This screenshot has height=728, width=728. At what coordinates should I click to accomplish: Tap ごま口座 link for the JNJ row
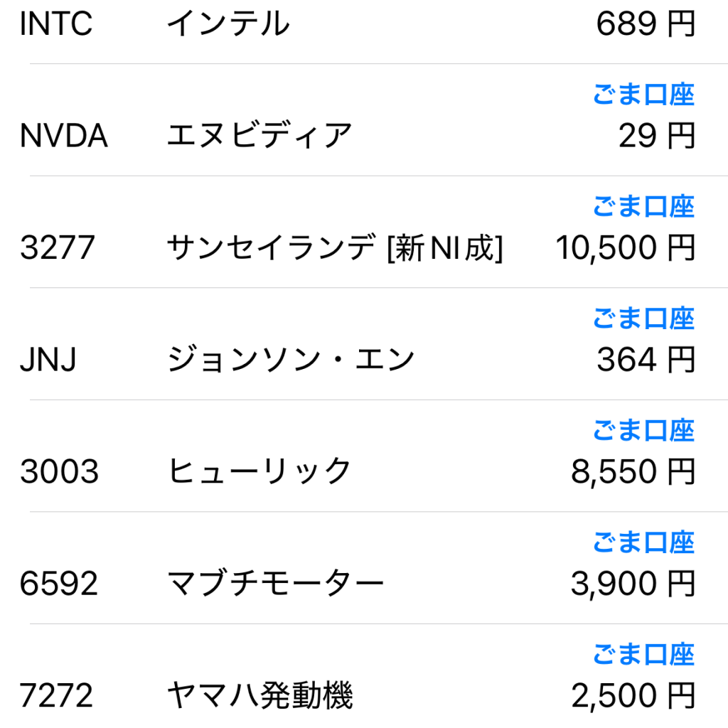point(643,318)
